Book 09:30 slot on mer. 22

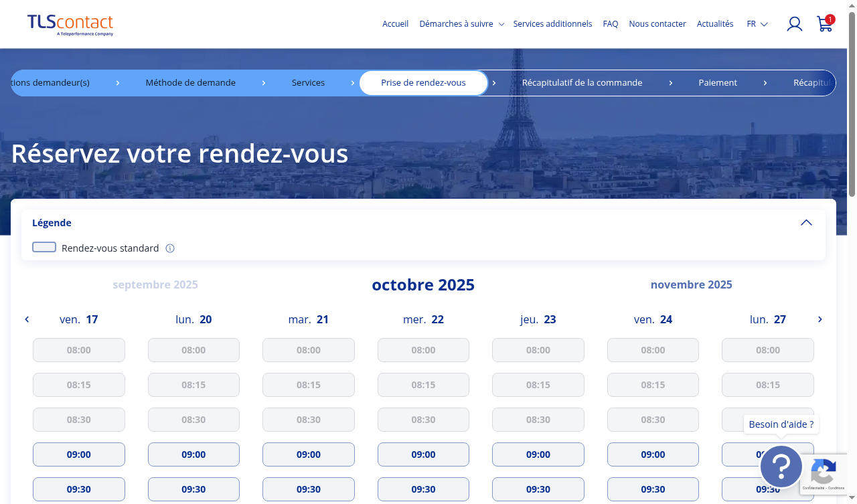coord(423,489)
